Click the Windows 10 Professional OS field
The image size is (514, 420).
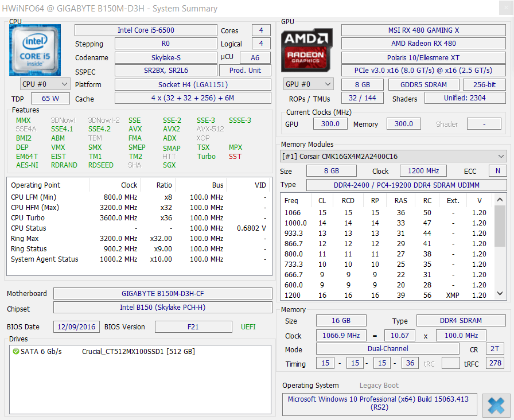pyautogui.click(x=379, y=403)
